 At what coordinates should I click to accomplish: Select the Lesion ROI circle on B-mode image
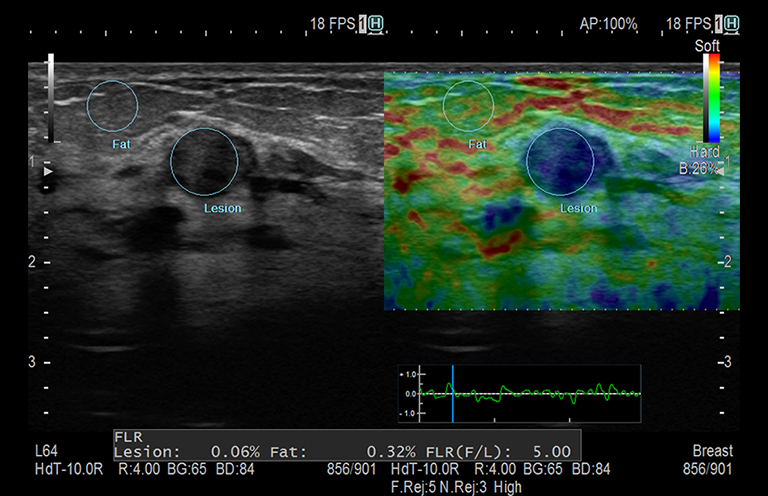coord(204,161)
